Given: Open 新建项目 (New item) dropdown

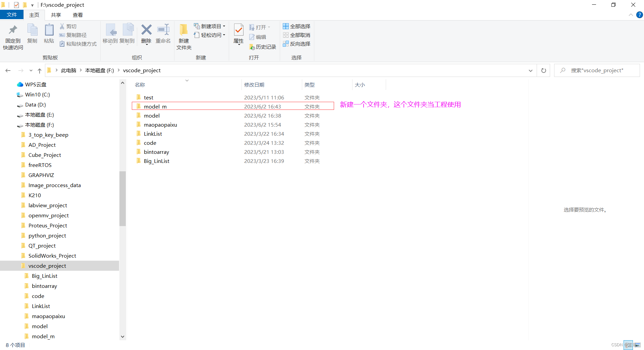Looking at the screenshot, I should (x=210, y=26).
